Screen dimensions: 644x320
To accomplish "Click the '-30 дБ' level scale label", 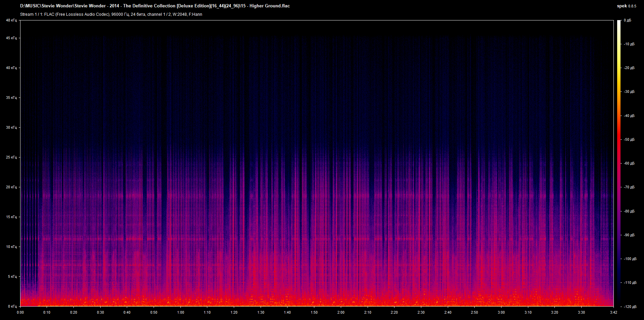I will 629,92.
